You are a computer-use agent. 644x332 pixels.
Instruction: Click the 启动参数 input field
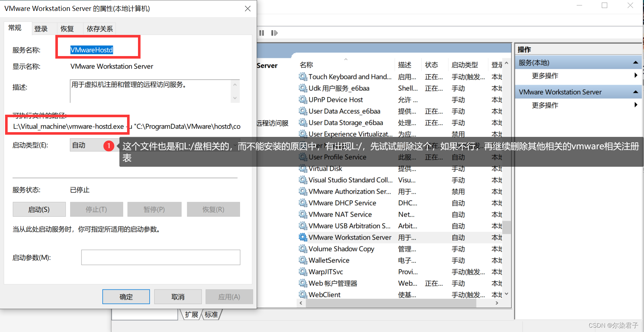point(161,257)
